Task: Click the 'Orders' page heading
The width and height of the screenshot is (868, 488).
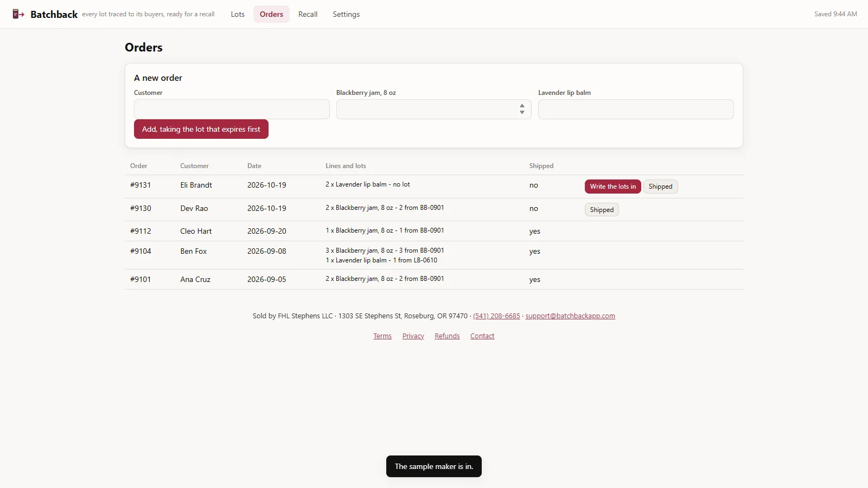Action: click(144, 47)
